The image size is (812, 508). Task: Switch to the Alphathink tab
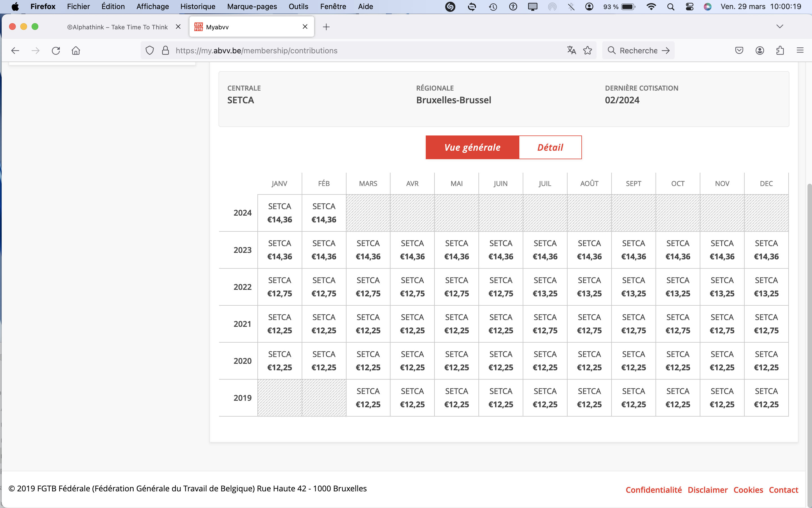pyautogui.click(x=118, y=27)
